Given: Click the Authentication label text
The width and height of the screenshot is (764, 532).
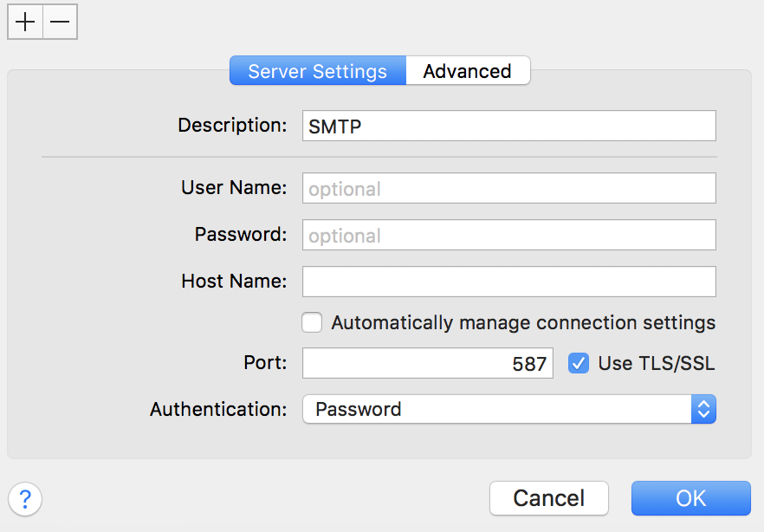Looking at the screenshot, I should [x=218, y=409].
